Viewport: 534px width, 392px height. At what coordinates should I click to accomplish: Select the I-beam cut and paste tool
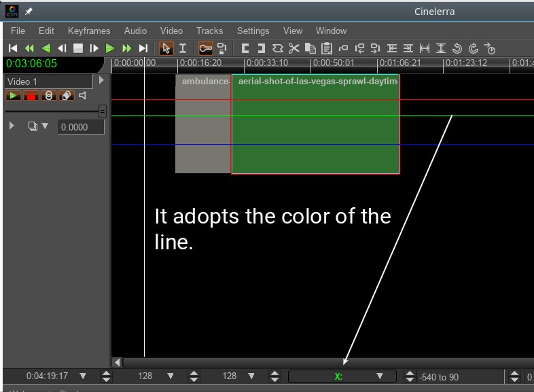pyautogui.click(x=182, y=48)
